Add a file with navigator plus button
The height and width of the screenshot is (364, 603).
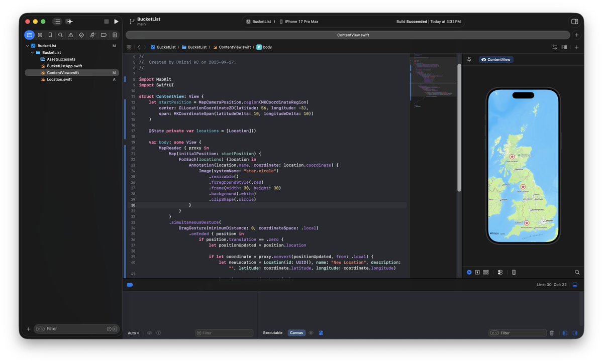[x=28, y=329]
